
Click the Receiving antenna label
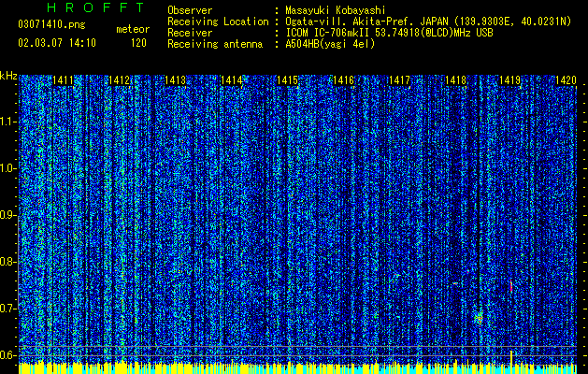click(215, 44)
